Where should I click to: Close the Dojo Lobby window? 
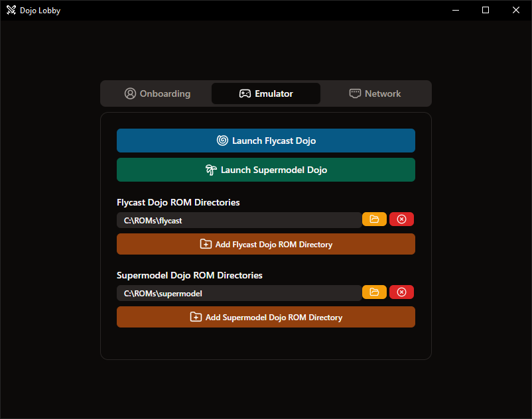[x=515, y=10]
